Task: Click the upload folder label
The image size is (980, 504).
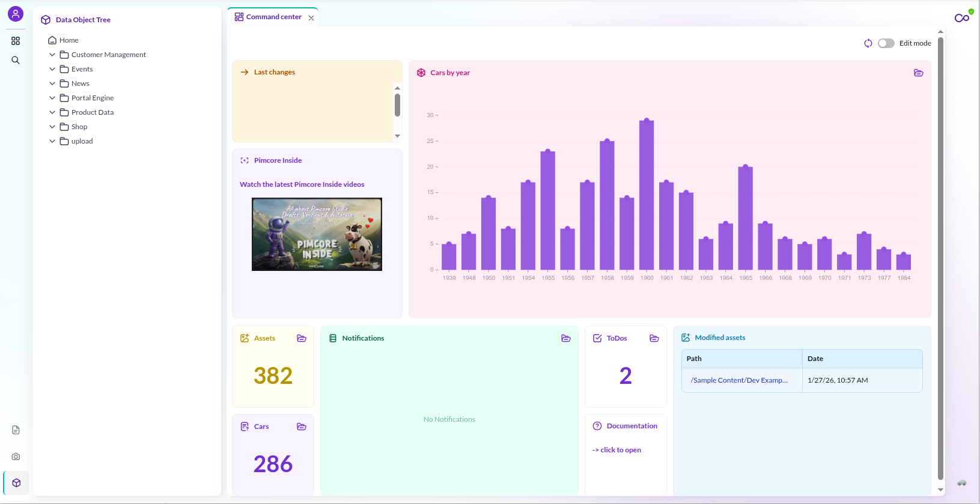Action: pos(82,141)
